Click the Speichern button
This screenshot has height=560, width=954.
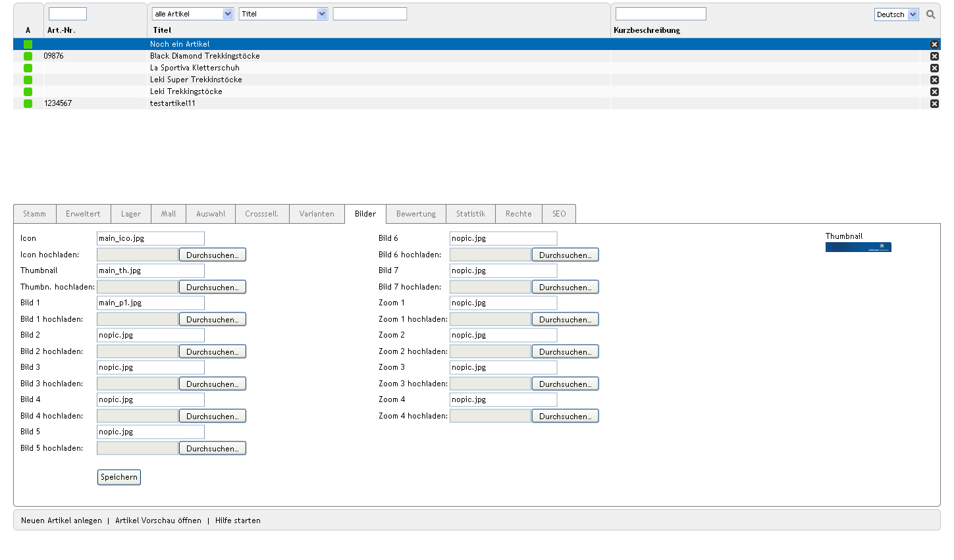coord(119,477)
